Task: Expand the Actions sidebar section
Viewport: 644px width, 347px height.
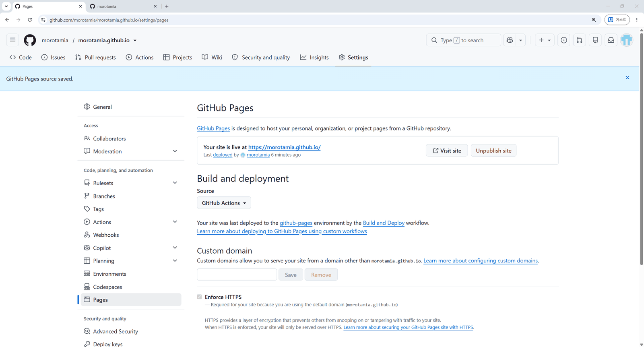Action: tap(175, 222)
